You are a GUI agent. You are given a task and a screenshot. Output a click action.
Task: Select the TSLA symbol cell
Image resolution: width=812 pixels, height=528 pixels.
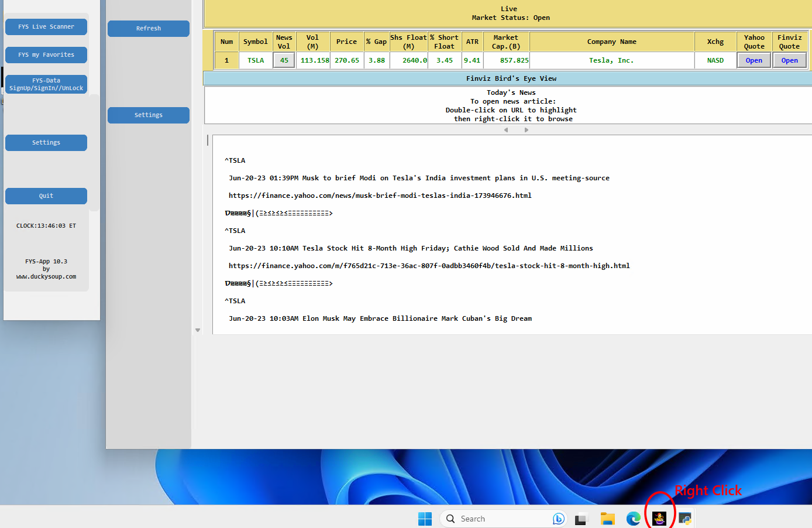tap(256, 60)
